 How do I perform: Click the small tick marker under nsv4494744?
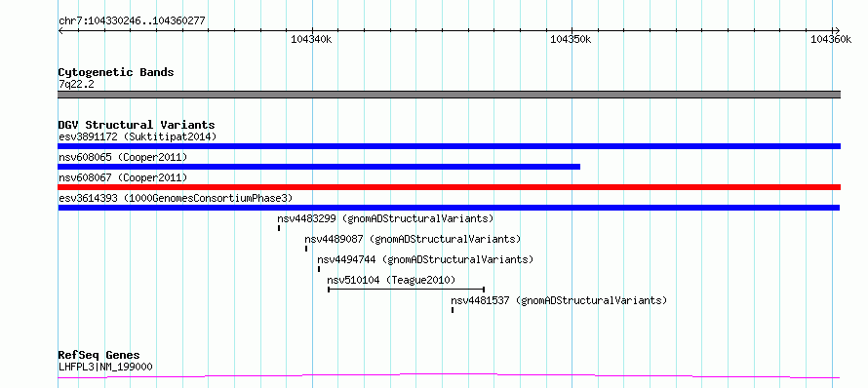[319, 269]
